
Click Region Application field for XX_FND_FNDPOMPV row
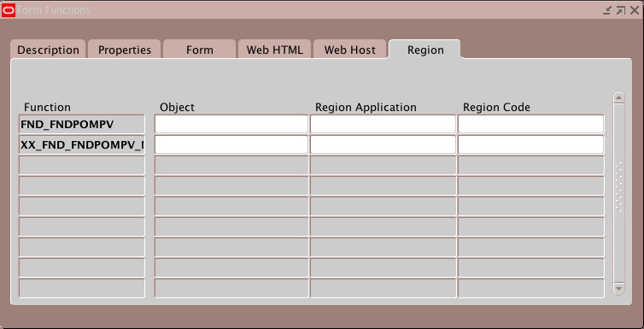(383, 144)
